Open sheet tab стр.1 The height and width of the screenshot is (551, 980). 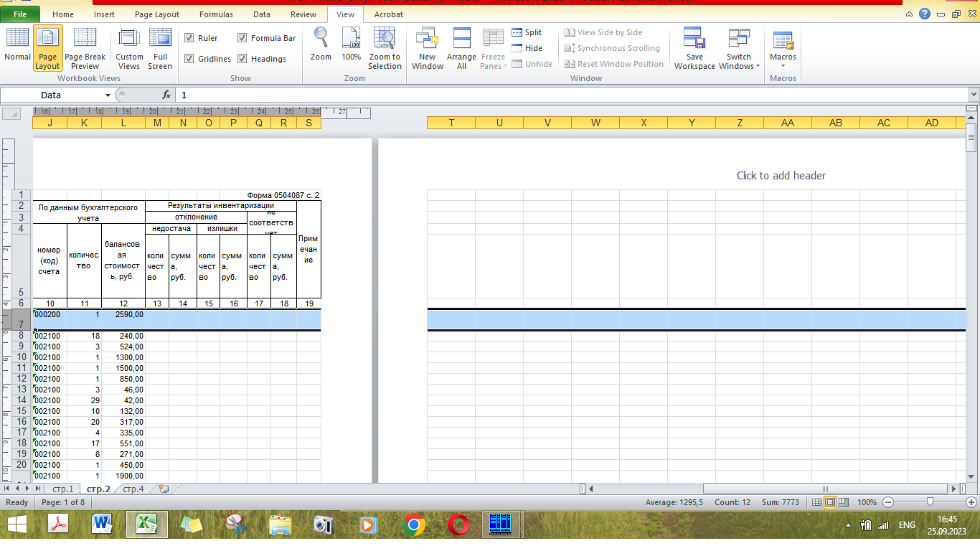pyautogui.click(x=63, y=489)
